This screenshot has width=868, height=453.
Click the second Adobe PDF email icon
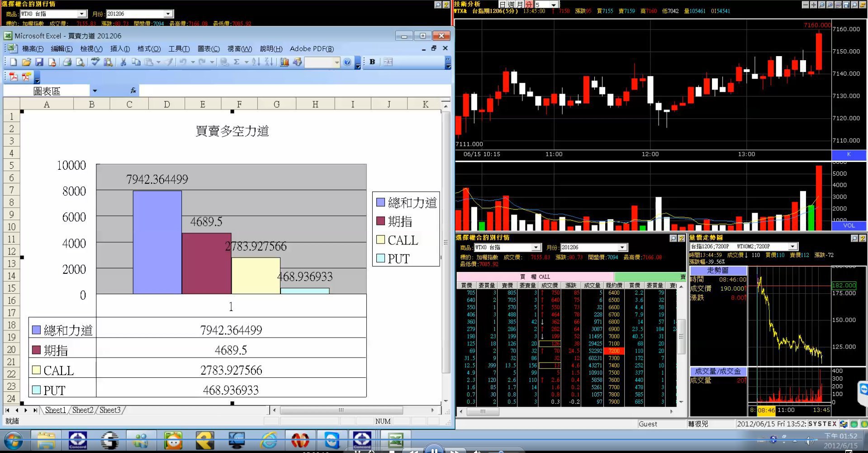click(26, 76)
